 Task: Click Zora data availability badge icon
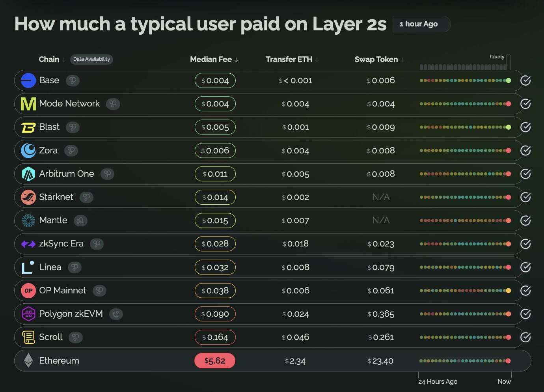pos(71,151)
